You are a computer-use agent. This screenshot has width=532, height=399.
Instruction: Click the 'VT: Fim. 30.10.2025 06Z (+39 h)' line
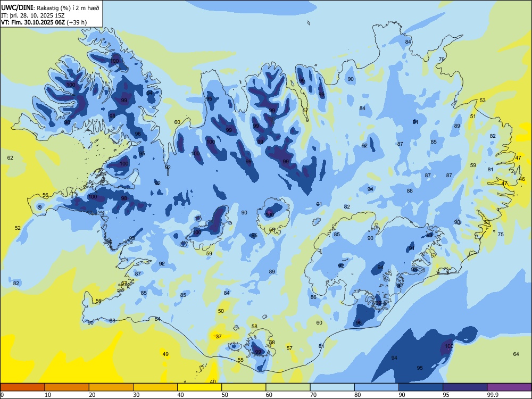click(44, 22)
